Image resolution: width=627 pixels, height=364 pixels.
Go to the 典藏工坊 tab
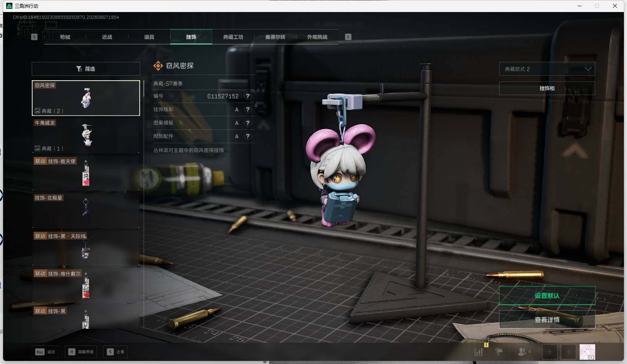pos(233,37)
